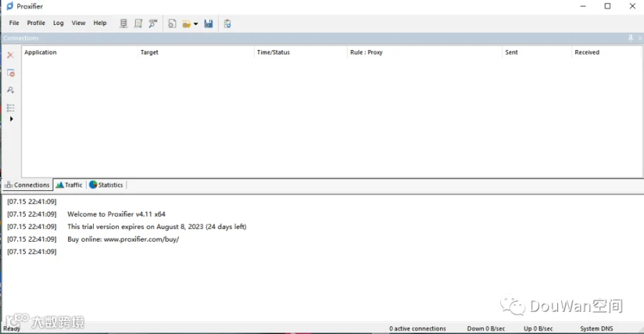Open the Proxy Servers toolbar icon
The width and height of the screenshot is (644, 334).
click(123, 24)
